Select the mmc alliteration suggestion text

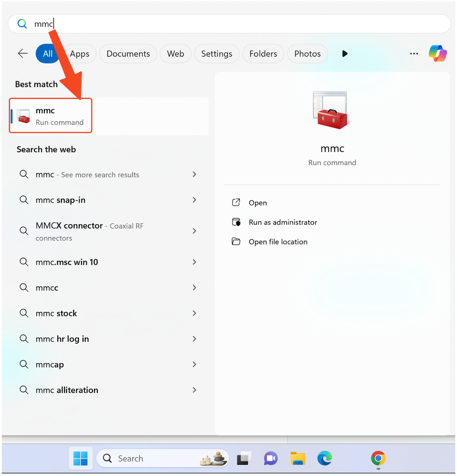coord(67,390)
